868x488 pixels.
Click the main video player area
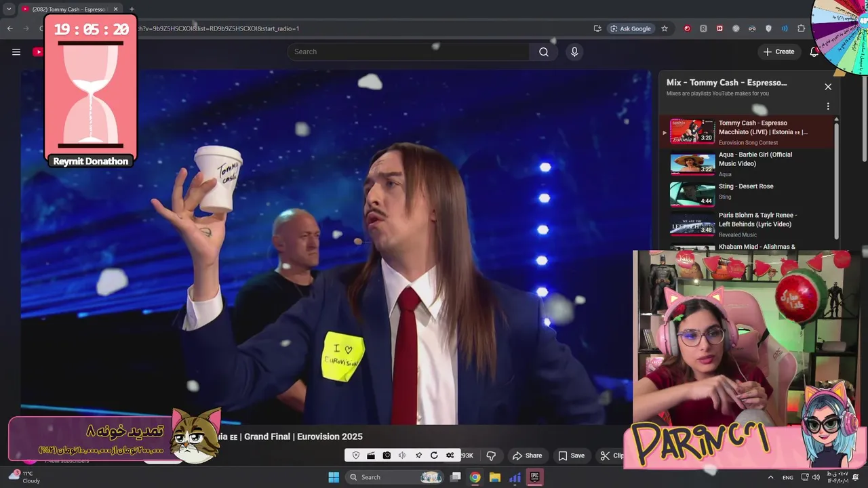pos(336,247)
